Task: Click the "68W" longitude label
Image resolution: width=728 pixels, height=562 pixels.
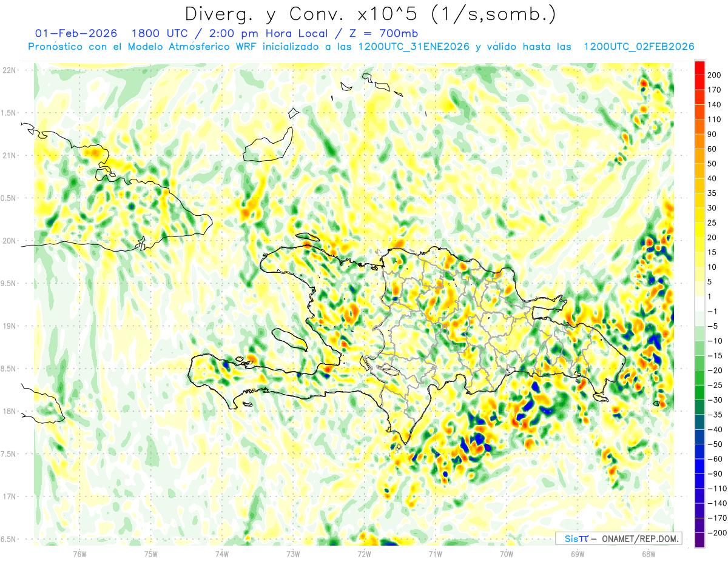Action: pyautogui.click(x=648, y=554)
